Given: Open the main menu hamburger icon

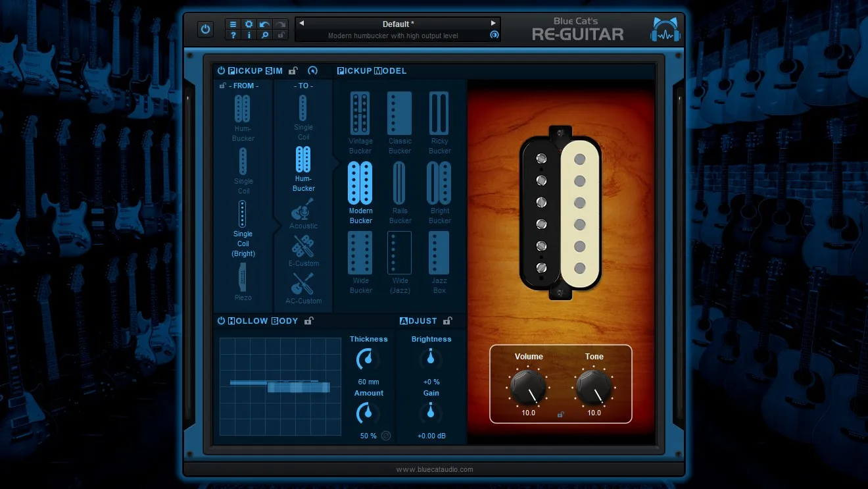Looking at the screenshot, I should [x=233, y=24].
